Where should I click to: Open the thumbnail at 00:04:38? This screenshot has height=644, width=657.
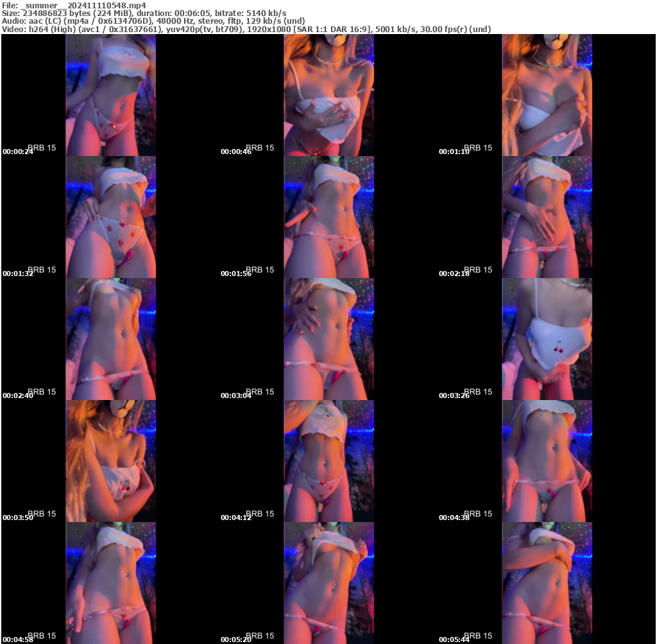tap(547, 460)
